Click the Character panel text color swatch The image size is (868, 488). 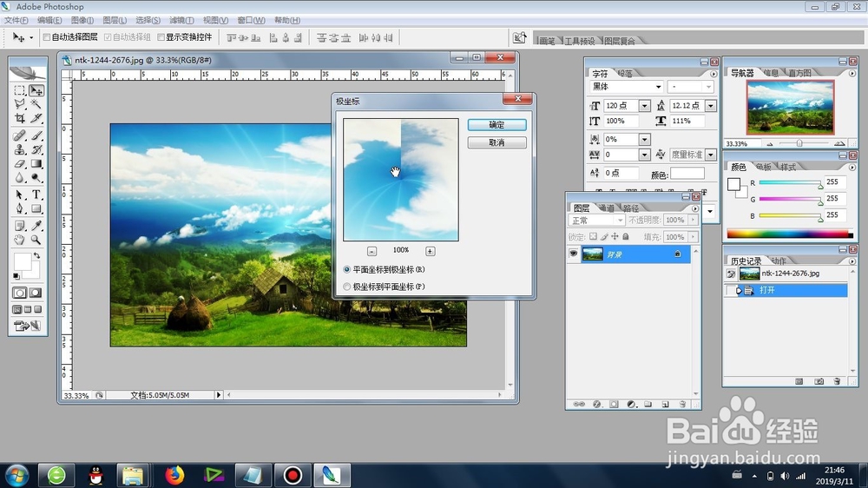pos(687,174)
